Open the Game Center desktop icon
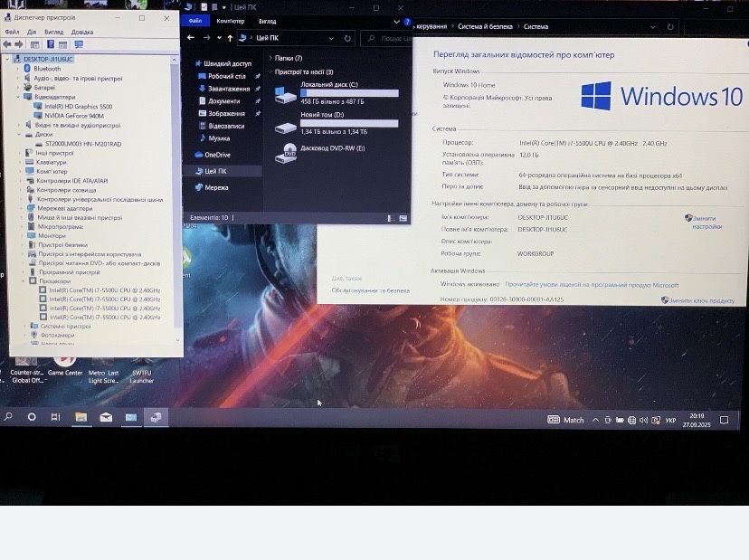The image size is (749, 560). coord(65,367)
